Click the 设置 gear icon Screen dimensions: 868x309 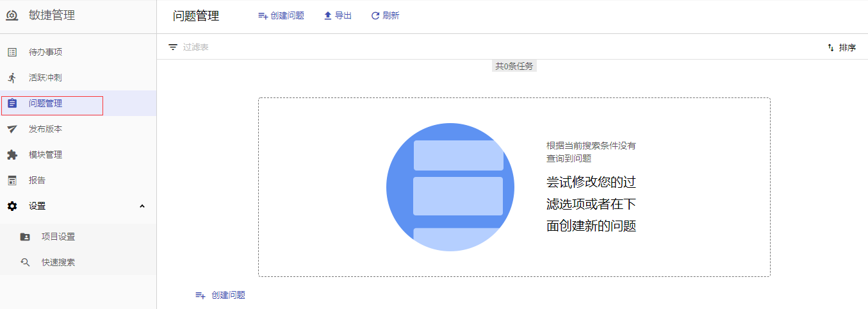[12, 206]
